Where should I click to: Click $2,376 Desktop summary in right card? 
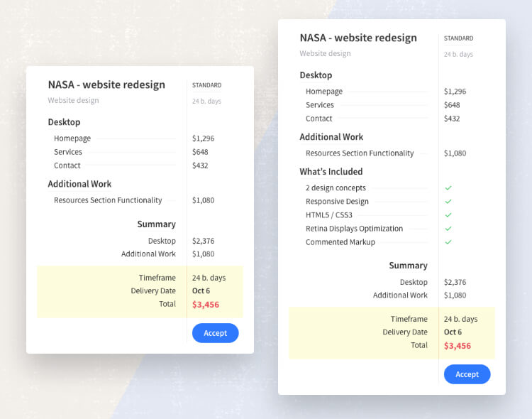(455, 282)
